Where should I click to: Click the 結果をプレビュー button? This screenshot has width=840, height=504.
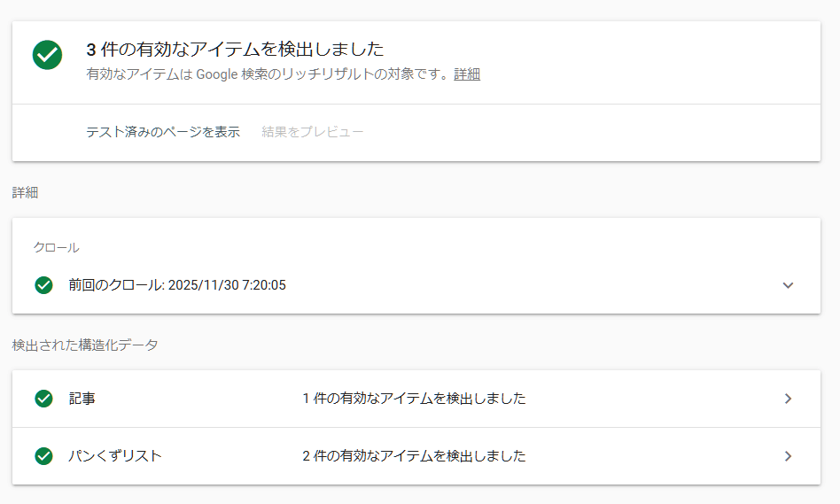pyautogui.click(x=313, y=132)
